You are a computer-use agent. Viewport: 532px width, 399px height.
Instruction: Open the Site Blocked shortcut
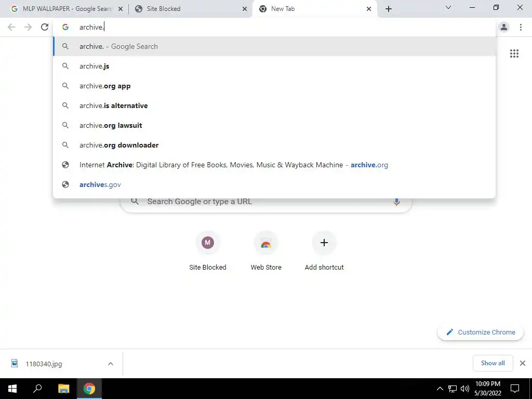(208, 251)
